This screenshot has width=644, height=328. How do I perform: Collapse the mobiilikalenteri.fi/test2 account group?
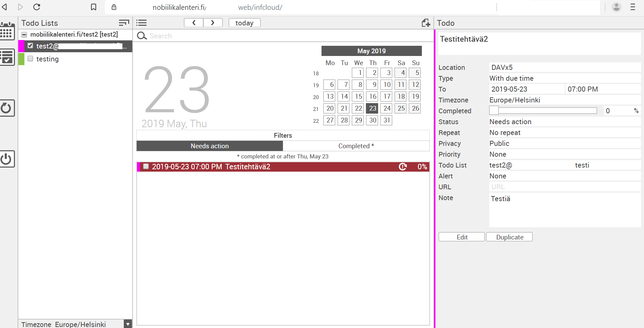coord(24,35)
